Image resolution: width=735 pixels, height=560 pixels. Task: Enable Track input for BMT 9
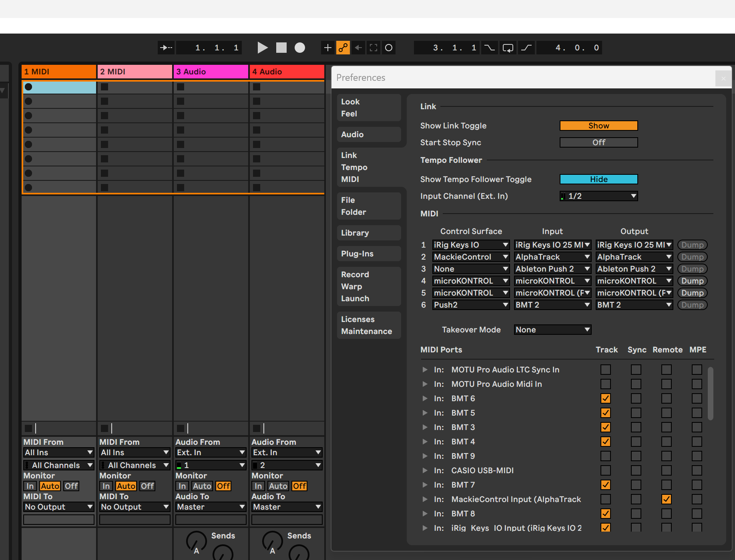(606, 456)
